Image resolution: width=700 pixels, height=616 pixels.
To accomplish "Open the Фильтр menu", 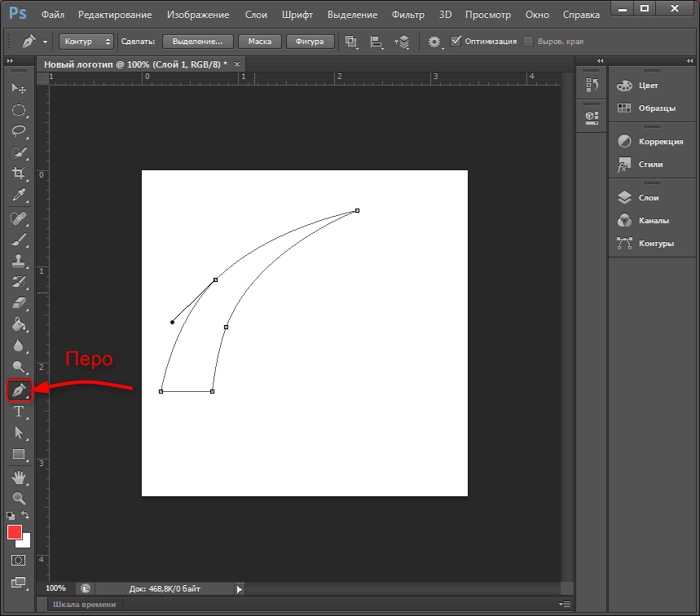I will pyautogui.click(x=407, y=15).
